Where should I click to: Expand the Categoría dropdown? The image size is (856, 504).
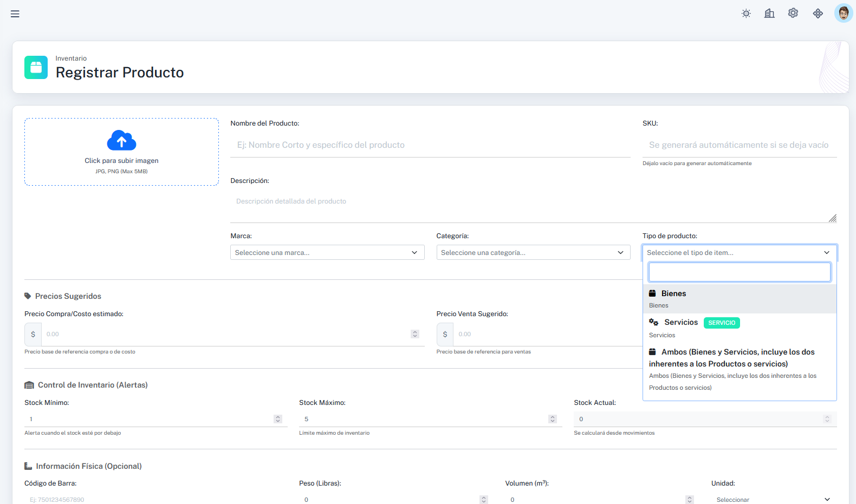click(533, 253)
